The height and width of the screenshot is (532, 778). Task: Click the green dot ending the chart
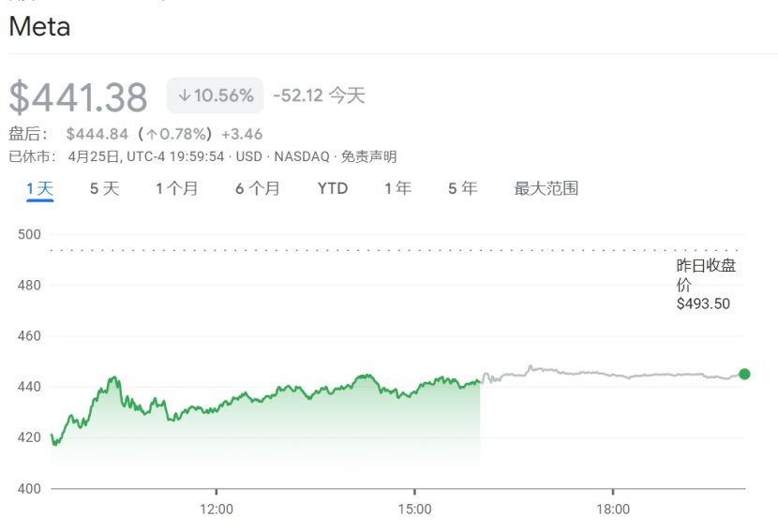tap(744, 374)
